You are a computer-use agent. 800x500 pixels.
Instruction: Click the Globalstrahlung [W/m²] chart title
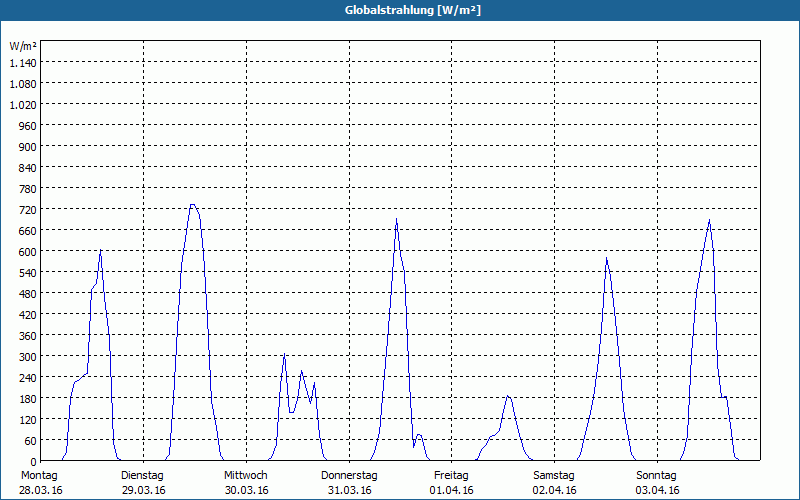pyautogui.click(x=413, y=10)
